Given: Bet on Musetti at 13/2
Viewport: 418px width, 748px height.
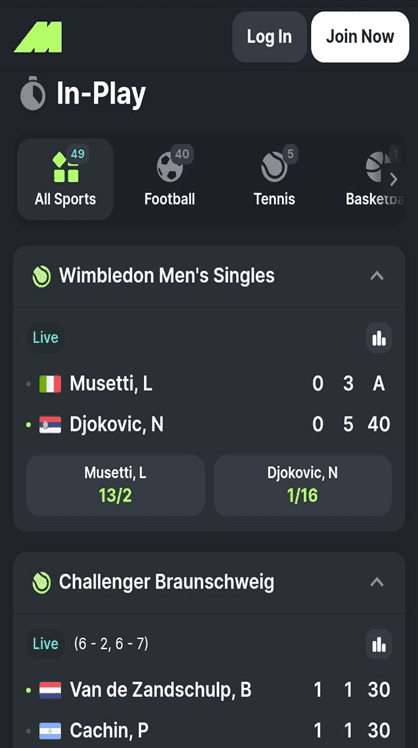Looking at the screenshot, I should tap(115, 486).
